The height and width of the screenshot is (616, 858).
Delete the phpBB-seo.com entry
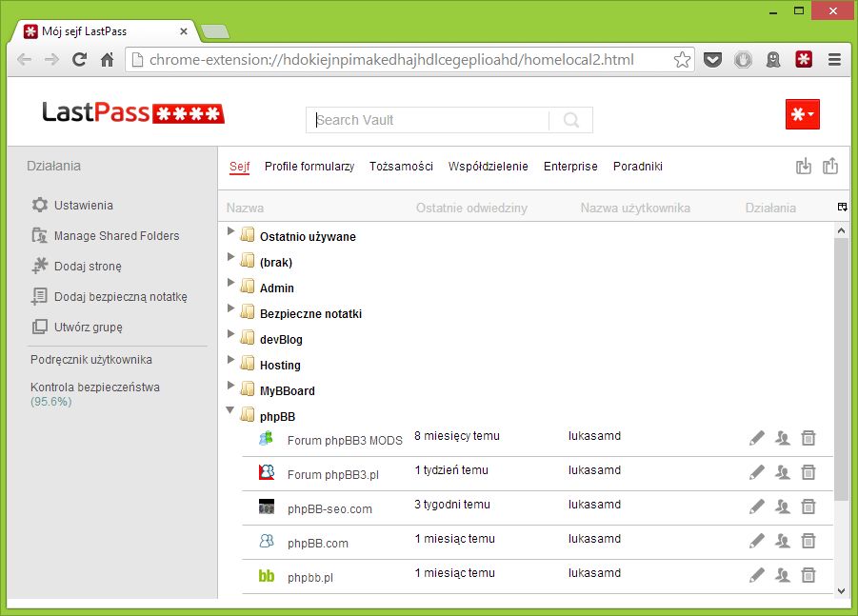click(808, 507)
